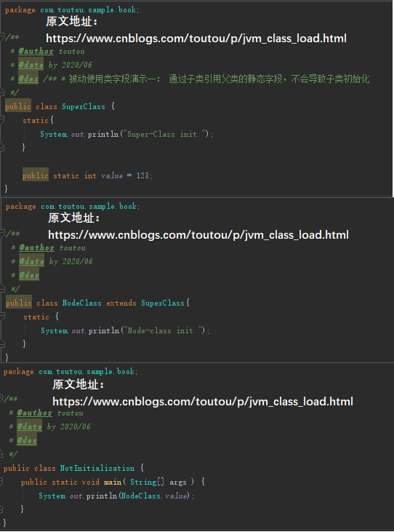Click the @date tag in the SuperClass file
This screenshot has height=532, width=394.
tap(31, 65)
